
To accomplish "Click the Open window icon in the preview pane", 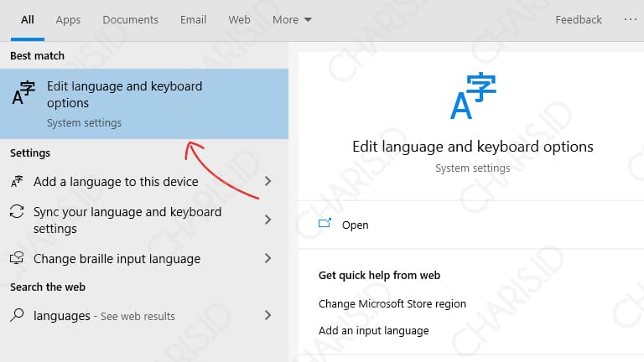I will click(325, 223).
